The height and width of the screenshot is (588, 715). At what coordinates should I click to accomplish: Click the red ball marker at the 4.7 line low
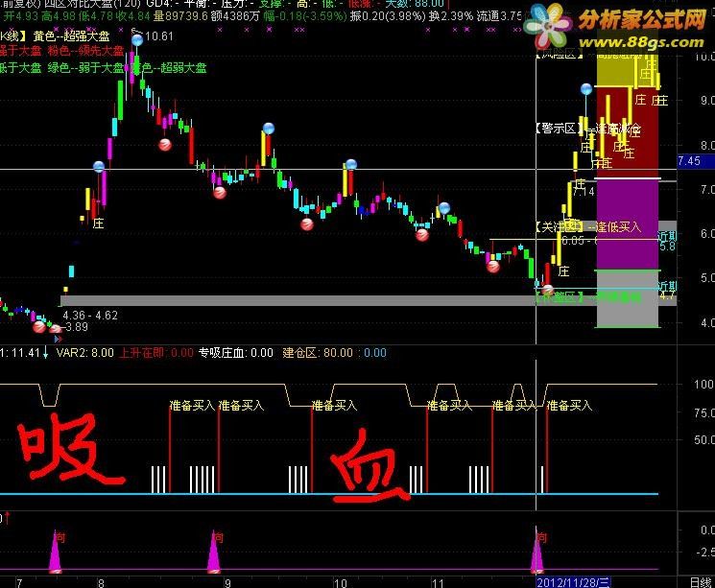547,290
